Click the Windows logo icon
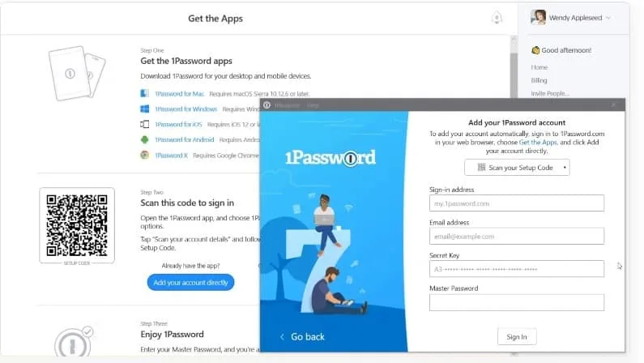The width and height of the screenshot is (644, 363). (144, 109)
